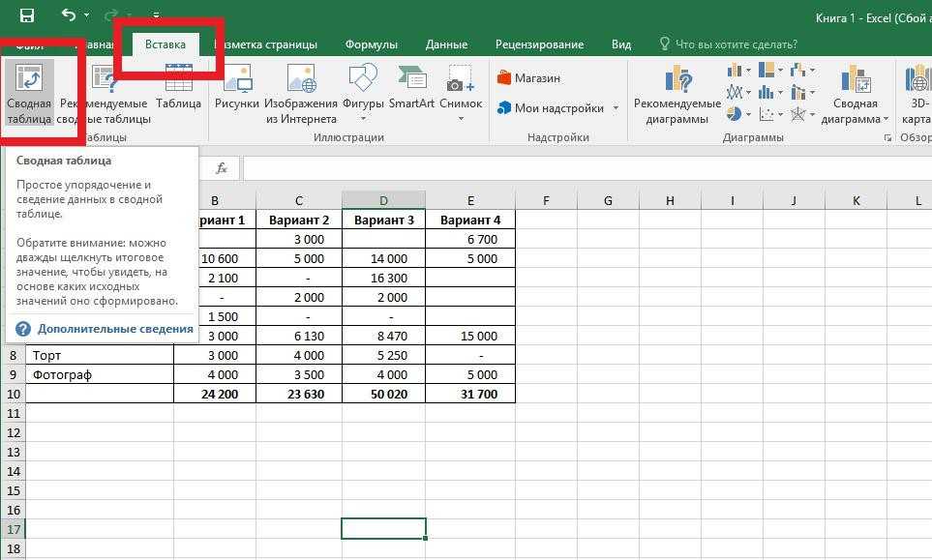This screenshot has width=932, height=560.
Task: Switch to the Формулы tab
Action: [372, 44]
